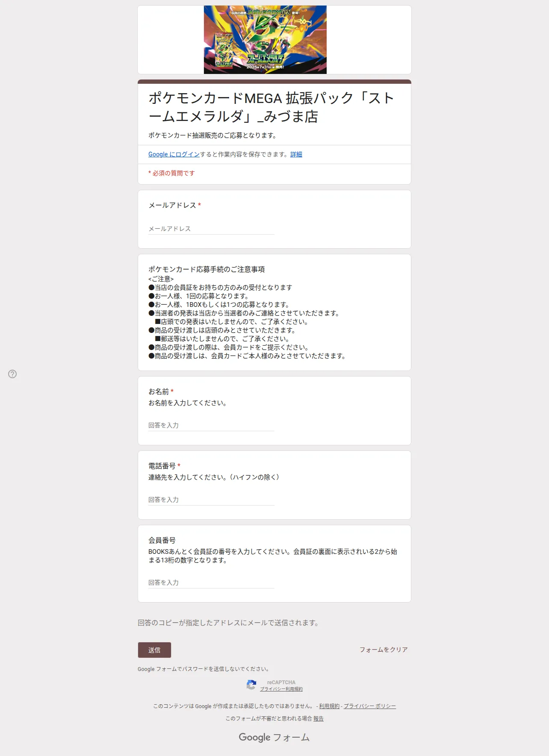This screenshot has height=756, width=549.
Task: Click the Pokemon card banner image
Action: pos(265,40)
